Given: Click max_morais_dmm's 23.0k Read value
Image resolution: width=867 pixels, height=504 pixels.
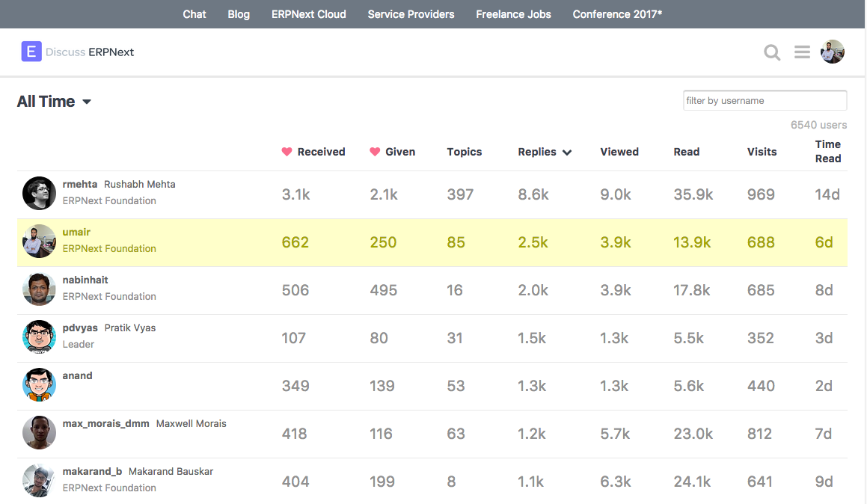Looking at the screenshot, I should coord(693,434).
